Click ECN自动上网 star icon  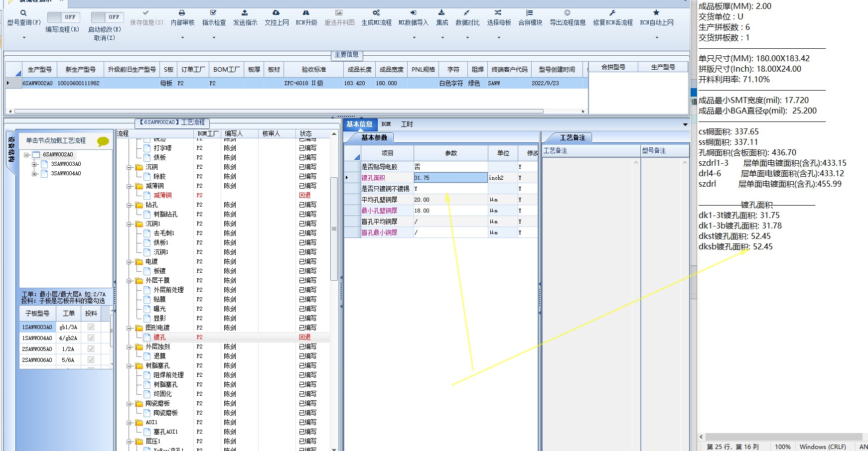tap(656, 12)
